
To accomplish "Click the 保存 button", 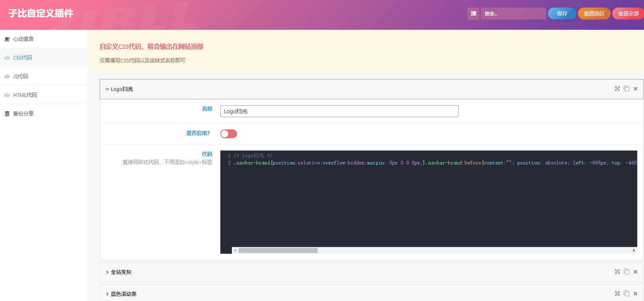I will coord(562,14).
